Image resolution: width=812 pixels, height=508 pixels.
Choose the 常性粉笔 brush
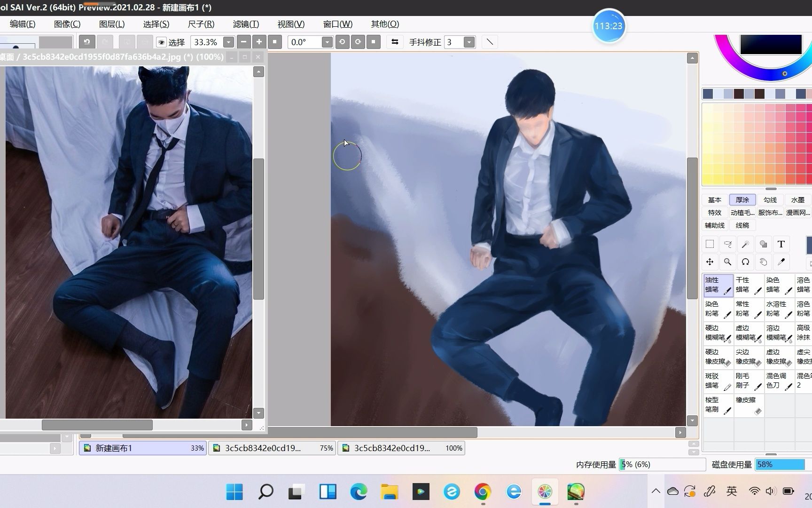(749, 309)
